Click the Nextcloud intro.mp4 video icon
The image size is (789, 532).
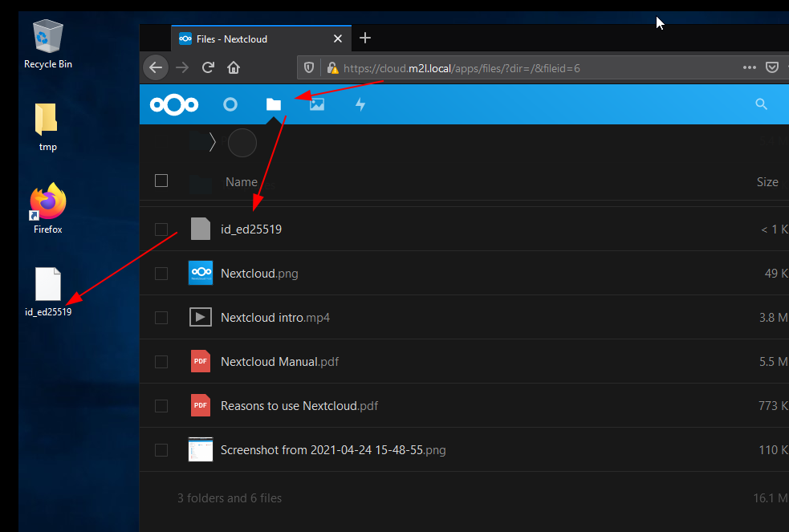tap(201, 317)
